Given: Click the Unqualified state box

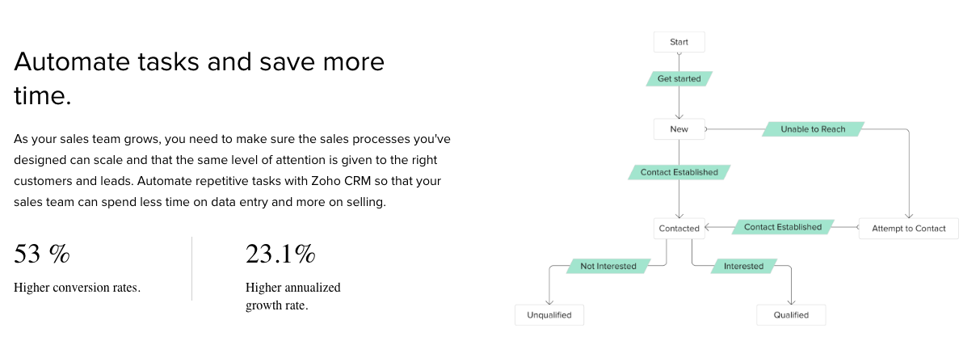Looking at the screenshot, I should coord(549,315).
